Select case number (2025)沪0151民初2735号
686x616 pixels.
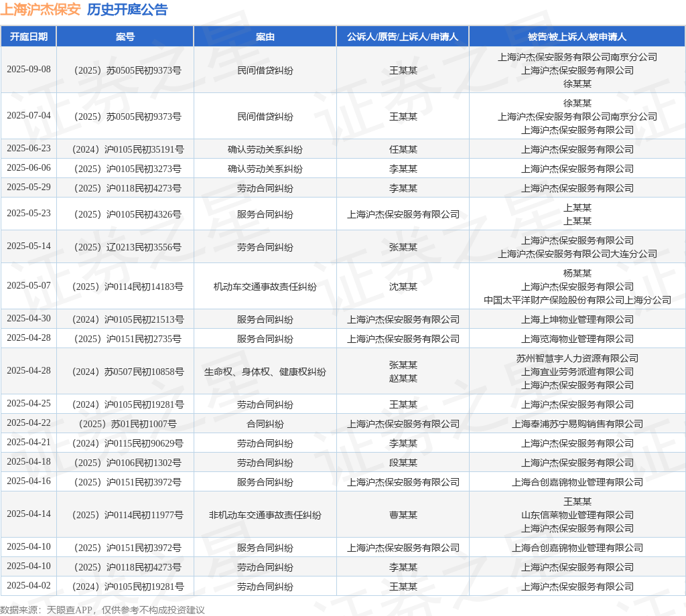[127, 339]
